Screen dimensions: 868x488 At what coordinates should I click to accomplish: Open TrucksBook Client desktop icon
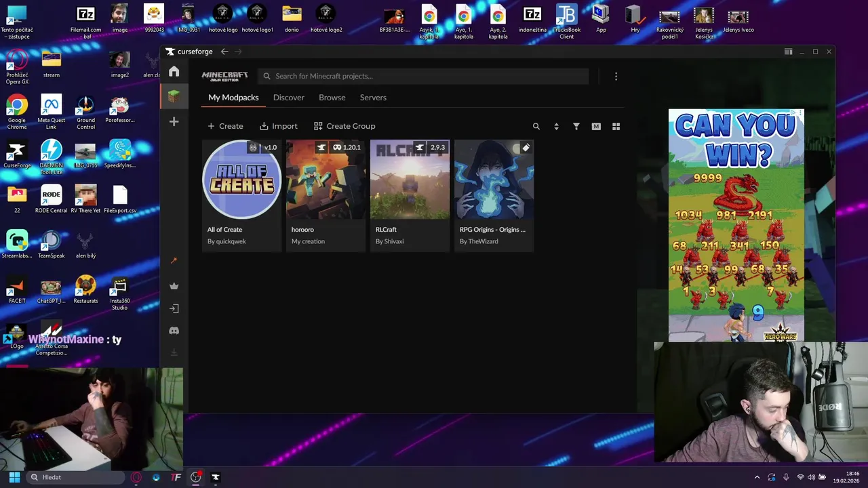(566, 21)
